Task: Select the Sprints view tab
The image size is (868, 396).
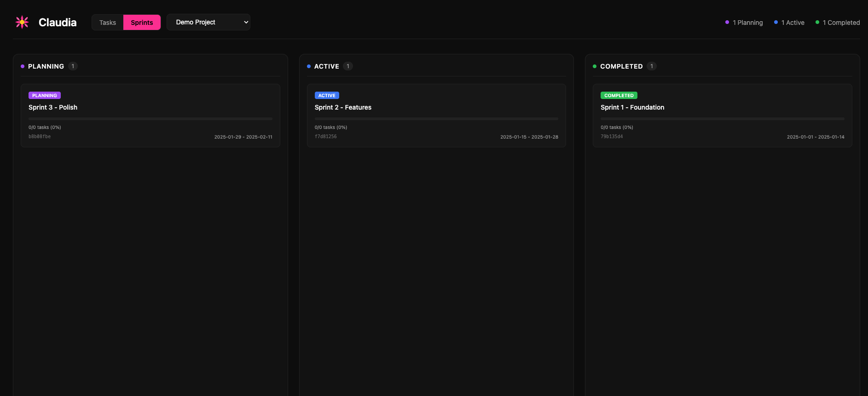Action: (x=142, y=23)
